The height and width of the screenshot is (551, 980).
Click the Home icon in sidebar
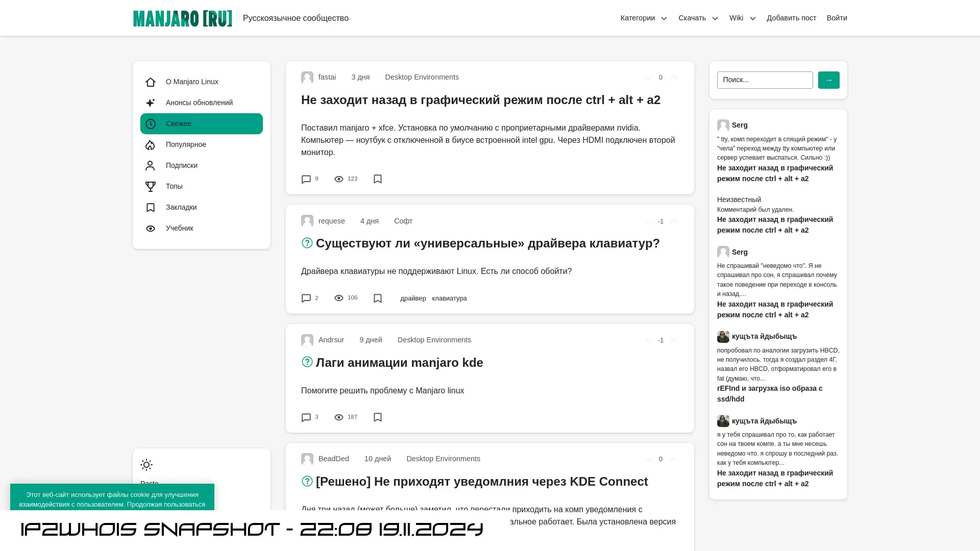coord(151,82)
